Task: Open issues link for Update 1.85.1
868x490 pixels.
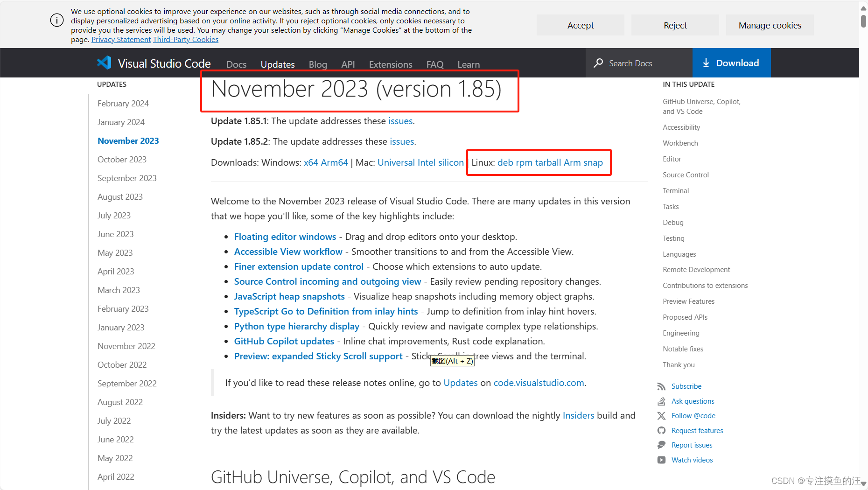Action: point(400,121)
